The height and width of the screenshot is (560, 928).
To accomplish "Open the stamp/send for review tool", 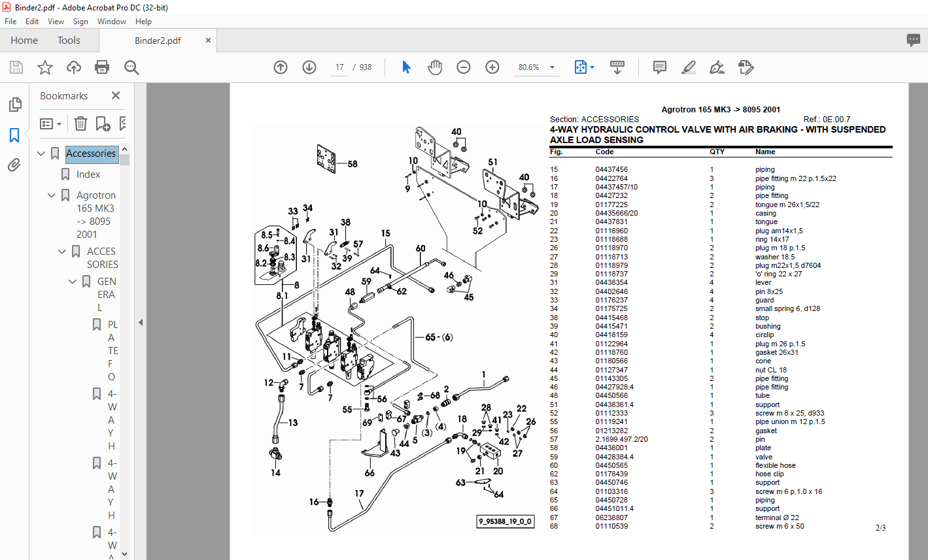I will tap(746, 67).
